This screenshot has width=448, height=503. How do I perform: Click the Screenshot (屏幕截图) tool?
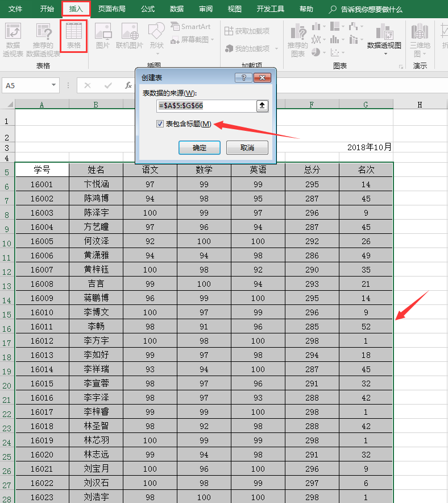click(x=189, y=40)
